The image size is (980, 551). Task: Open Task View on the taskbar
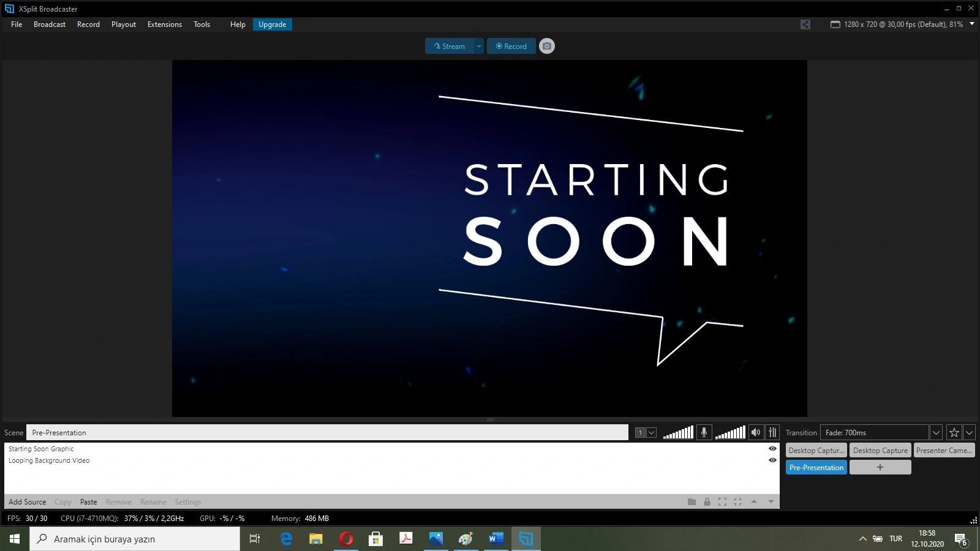point(255,539)
